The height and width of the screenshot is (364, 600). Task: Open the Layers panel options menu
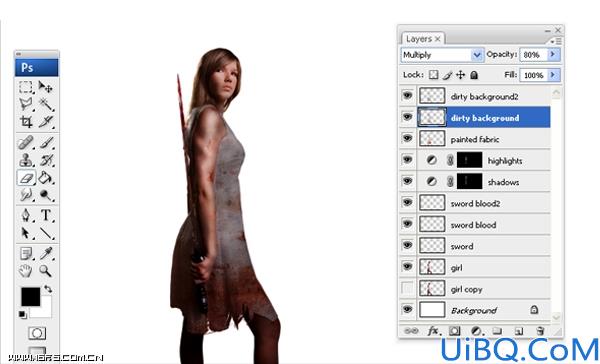click(556, 41)
